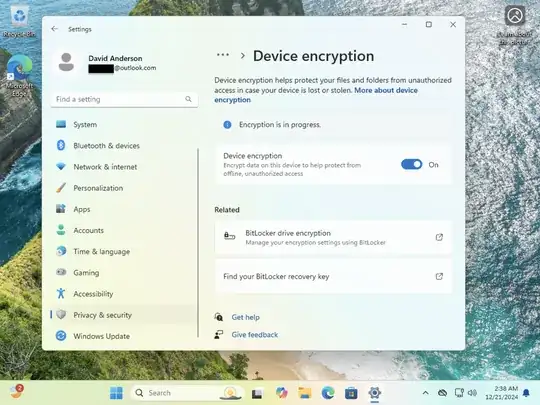Open Accessibility settings

click(x=124, y=294)
